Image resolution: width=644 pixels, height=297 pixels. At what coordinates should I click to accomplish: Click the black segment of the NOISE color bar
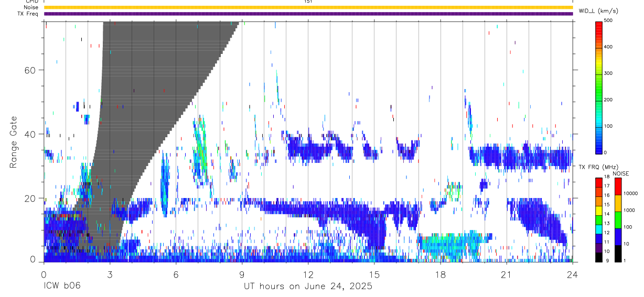[x=618, y=253]
